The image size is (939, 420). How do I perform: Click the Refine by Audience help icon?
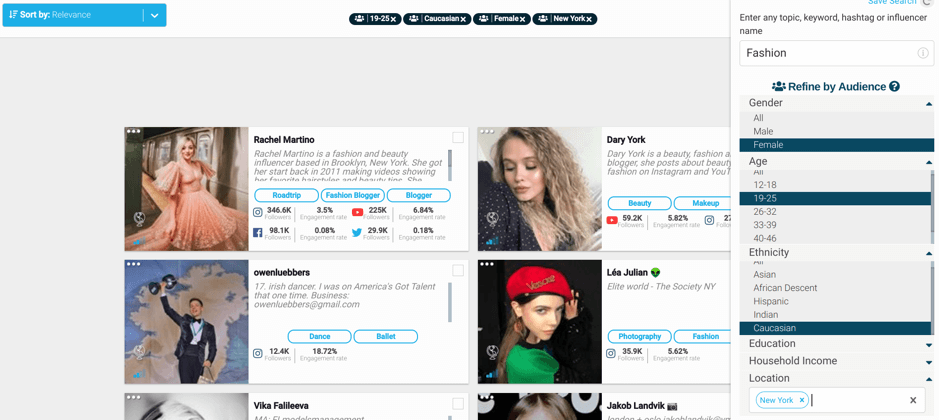(x=894, y=86)
